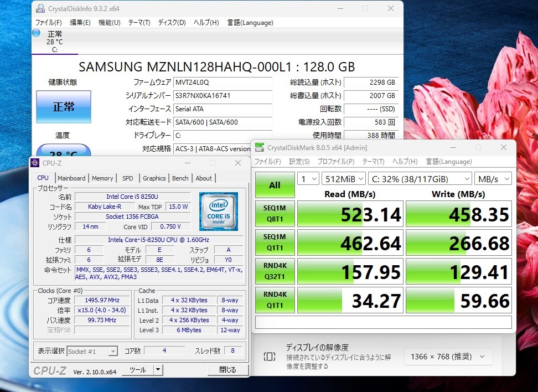Image resolution: width=538 pixels, height=392 pixels.
Task: Open 機能(U) menu in CrystalDiskInfo
Action: 110,23
